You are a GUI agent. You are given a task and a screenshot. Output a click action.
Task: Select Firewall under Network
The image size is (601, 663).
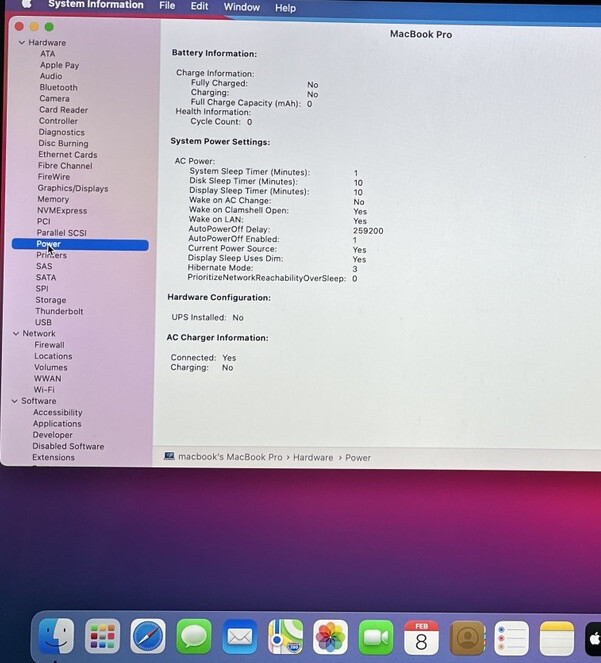pyautogui.click(x=49, y=345)
